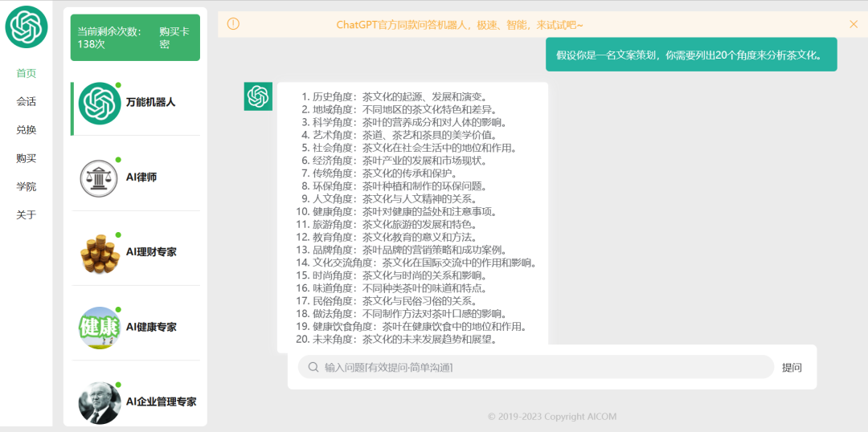Select the AI理财专家 coins avatar
The image size is (868, 432).
click(100, 253)
